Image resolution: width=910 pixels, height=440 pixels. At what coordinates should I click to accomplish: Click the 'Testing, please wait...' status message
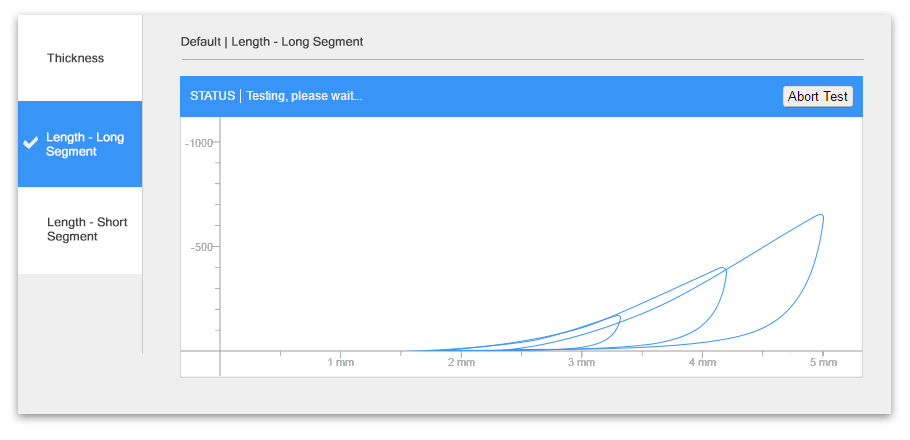click(304, 96)
